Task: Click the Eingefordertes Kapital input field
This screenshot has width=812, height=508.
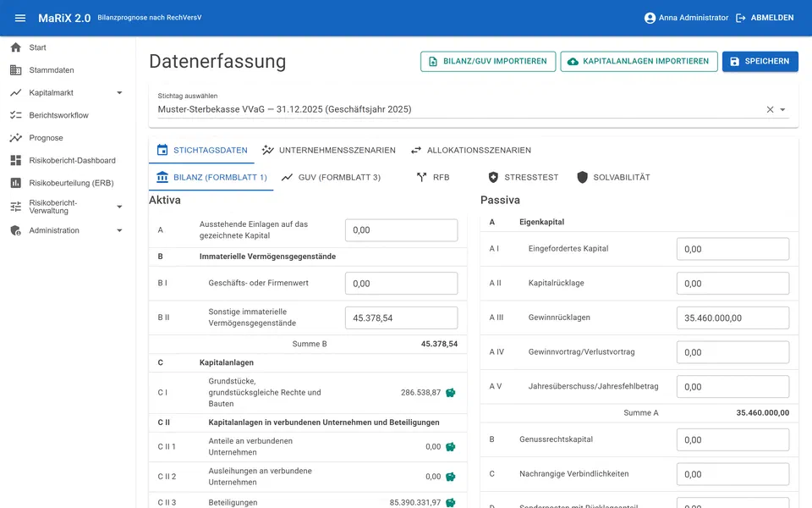Action: pyautogui.click(x=732, y=249)
